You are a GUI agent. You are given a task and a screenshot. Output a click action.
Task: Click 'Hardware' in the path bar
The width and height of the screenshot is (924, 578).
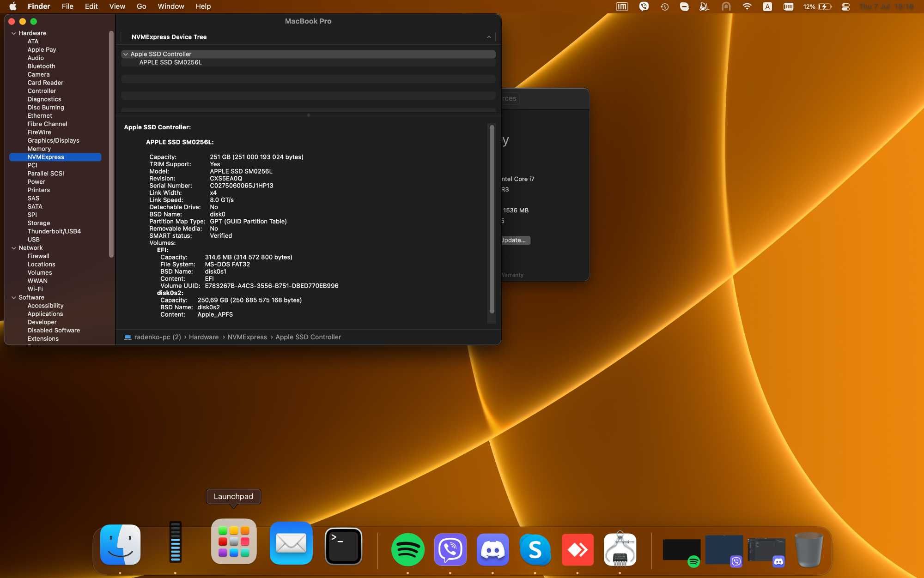pyautogui.click(x=204, y=337)
